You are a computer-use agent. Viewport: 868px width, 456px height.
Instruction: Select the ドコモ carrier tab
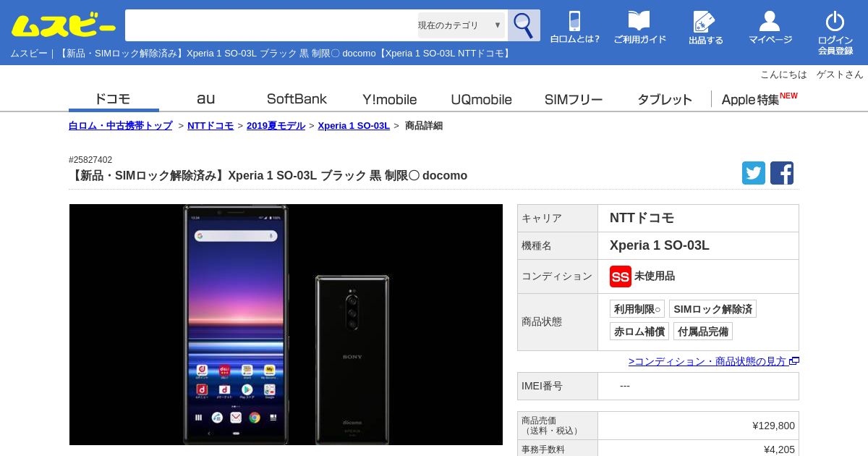point(114,99)
